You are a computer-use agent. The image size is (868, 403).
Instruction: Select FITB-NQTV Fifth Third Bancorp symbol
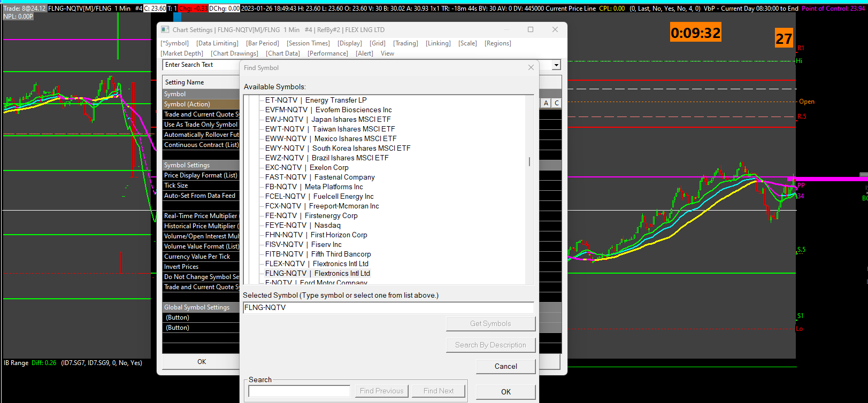click(x=318, y=254)
